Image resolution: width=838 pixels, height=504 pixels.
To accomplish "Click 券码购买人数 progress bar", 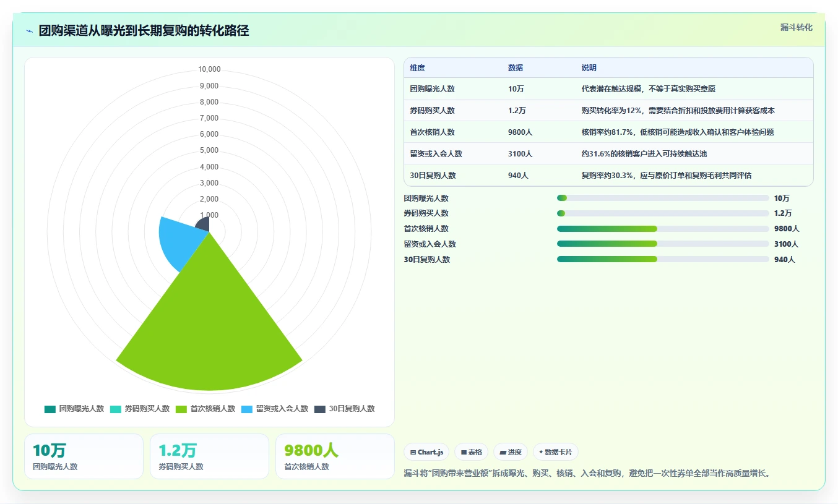I will coord(663,213).
